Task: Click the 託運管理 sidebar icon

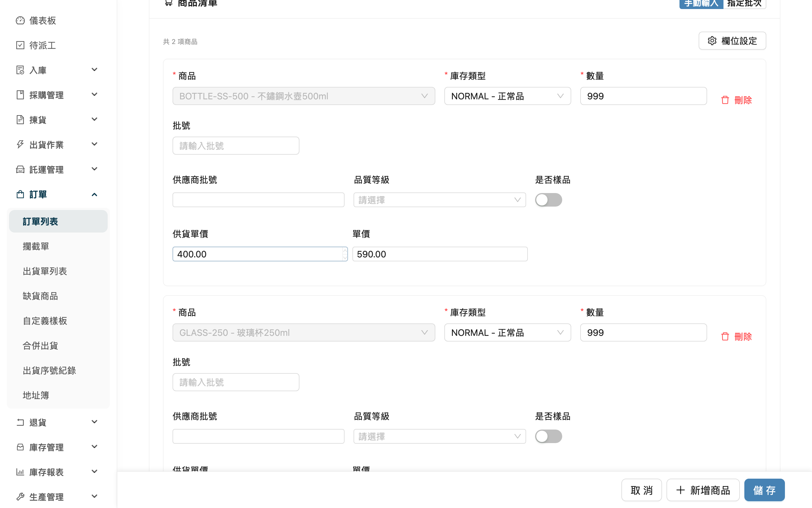Action: click(x=20, y=170)
